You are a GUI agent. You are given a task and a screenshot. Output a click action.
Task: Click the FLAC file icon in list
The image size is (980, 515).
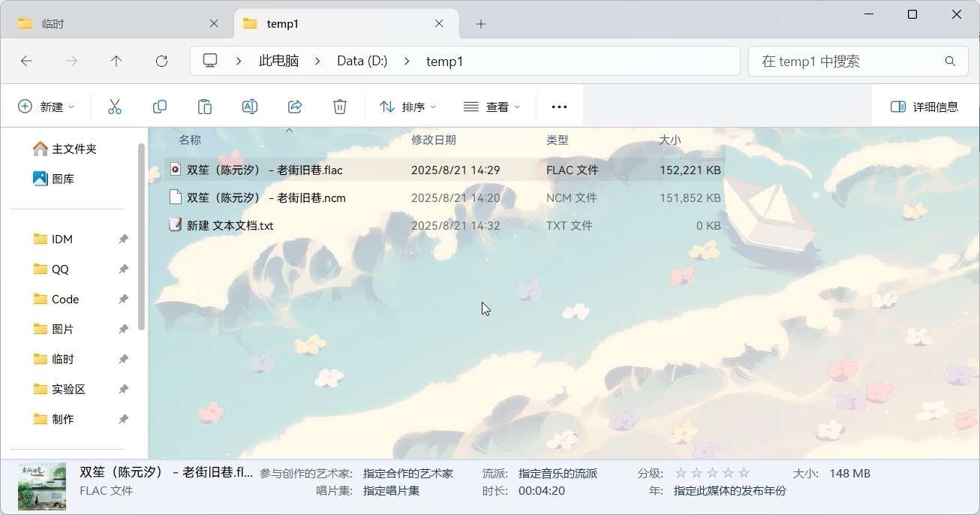pos(175,170)
